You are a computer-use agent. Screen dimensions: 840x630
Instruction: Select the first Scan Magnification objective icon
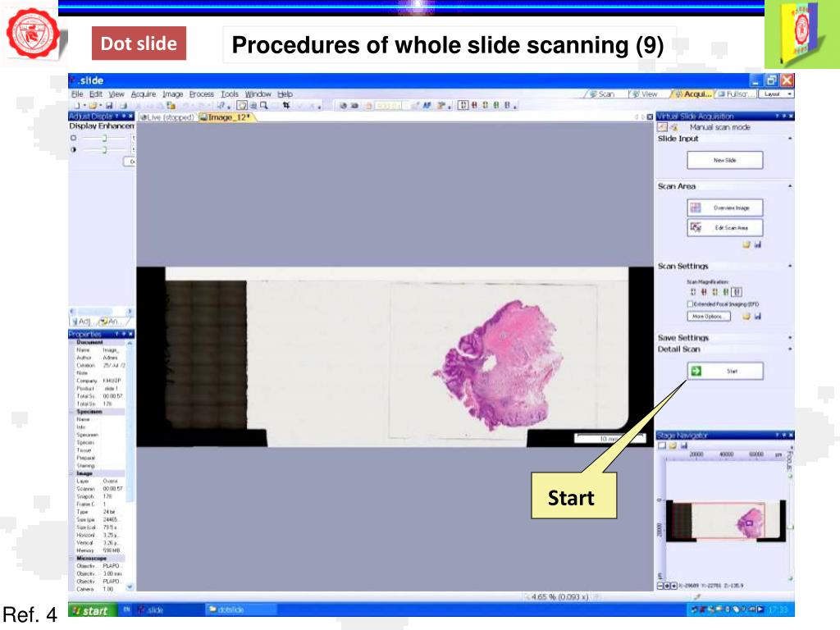[x=692, y=292]
